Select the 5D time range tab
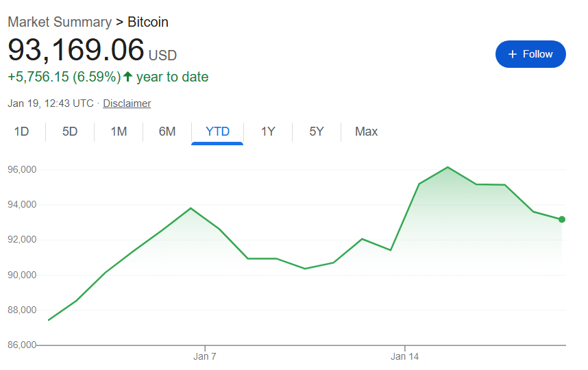Image resolution: width=588 pixels, height=370 pixels. [x=70, y=132]
